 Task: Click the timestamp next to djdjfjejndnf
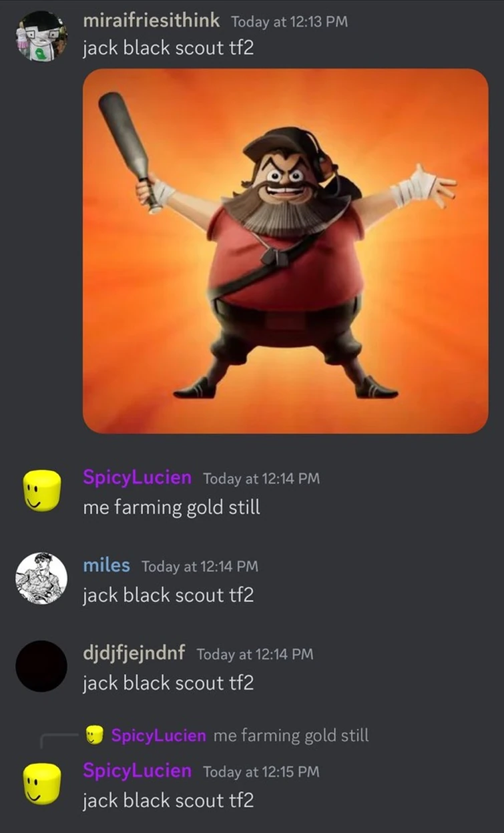click(x=255, y=654)
